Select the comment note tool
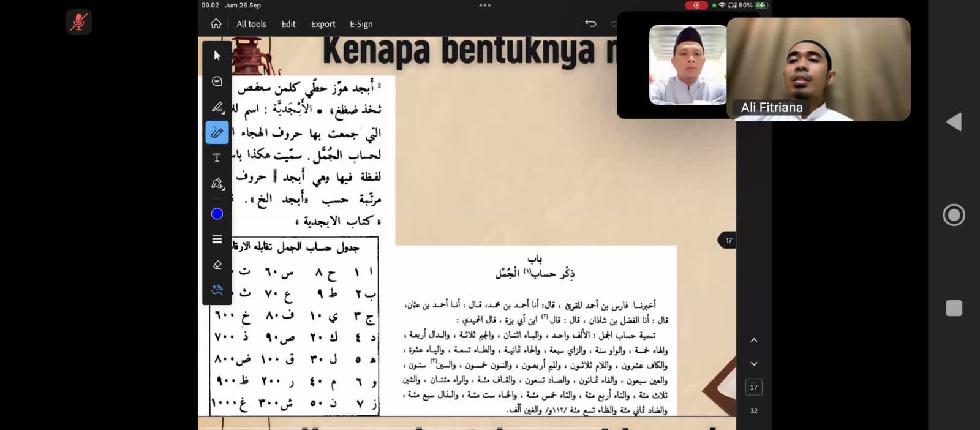 [217, 81]
